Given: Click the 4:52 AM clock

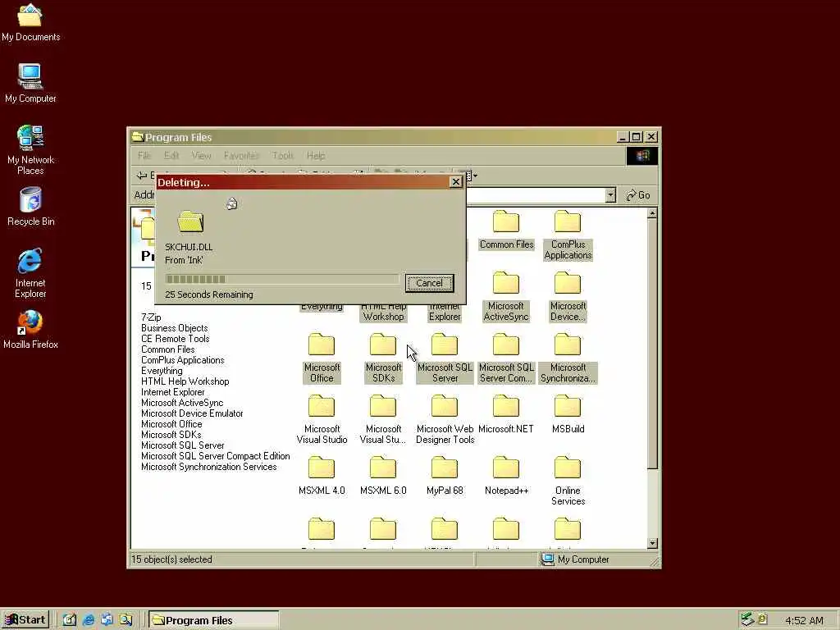Looking at the screenshot, I should tap(804, 620).
